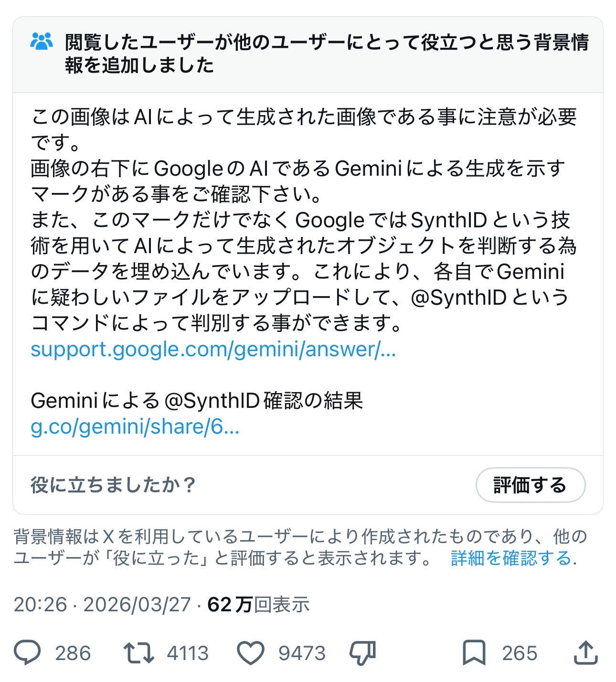Click the 20:26 · 2026/03/27 timestamp
The width and height of the screenshot is (616, 682).
click(102, 605)
